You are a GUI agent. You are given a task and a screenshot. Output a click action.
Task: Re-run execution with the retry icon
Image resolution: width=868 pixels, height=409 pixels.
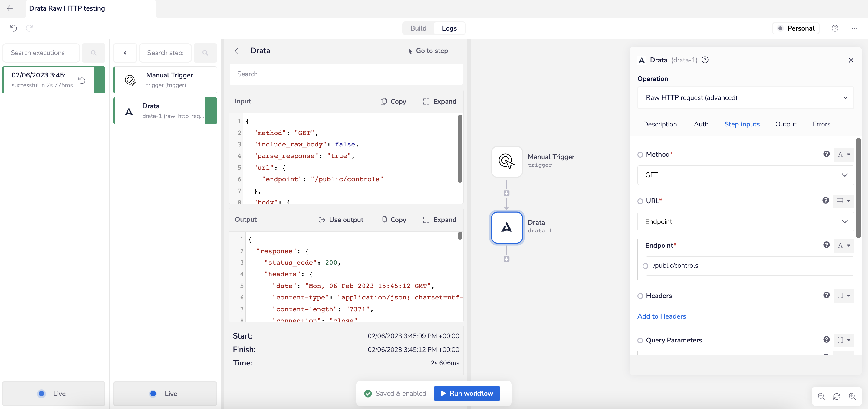click(82, 80)
